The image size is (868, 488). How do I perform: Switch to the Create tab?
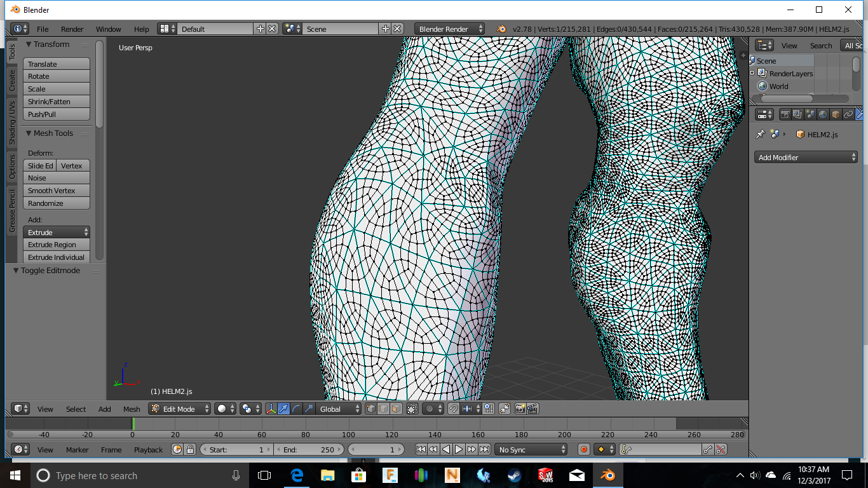click(12, 81)
